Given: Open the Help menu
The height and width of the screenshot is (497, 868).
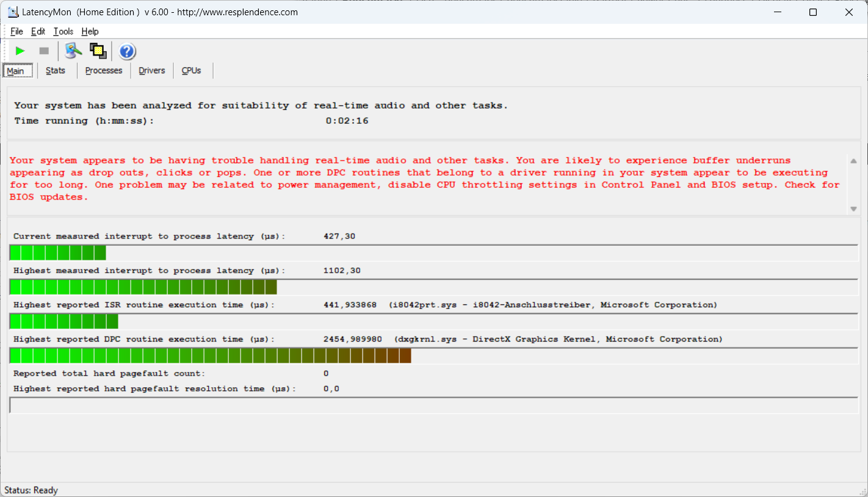Looking at the screenshot, I should click(x=90, y=32).
